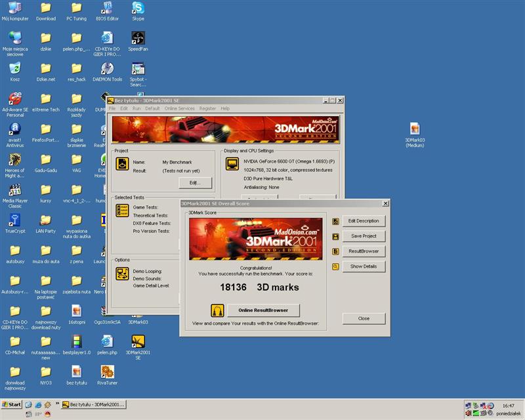Click the ResultBrowser icon beside its button

[335, 251]
